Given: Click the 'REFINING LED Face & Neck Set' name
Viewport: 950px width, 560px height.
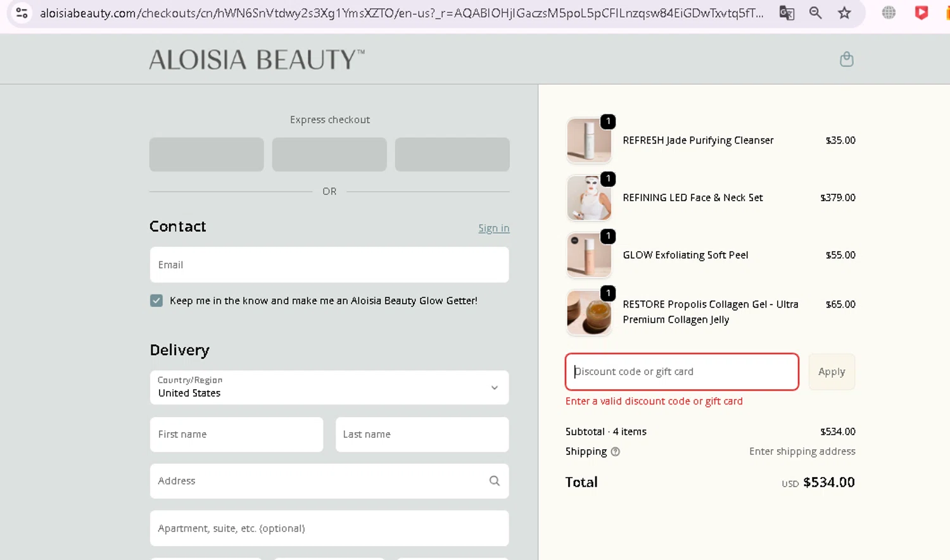Looking at the screenshot, I should click(x=693, y=197).
